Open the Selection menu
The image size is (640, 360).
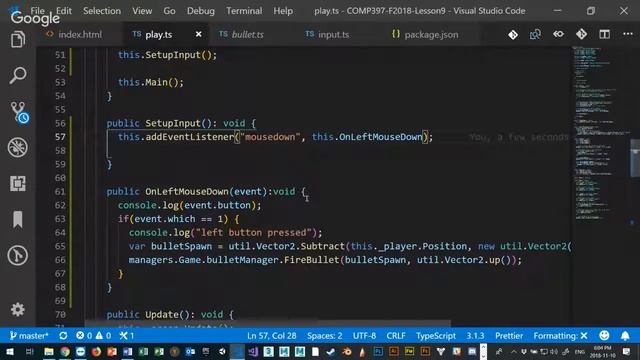(102, 11)
